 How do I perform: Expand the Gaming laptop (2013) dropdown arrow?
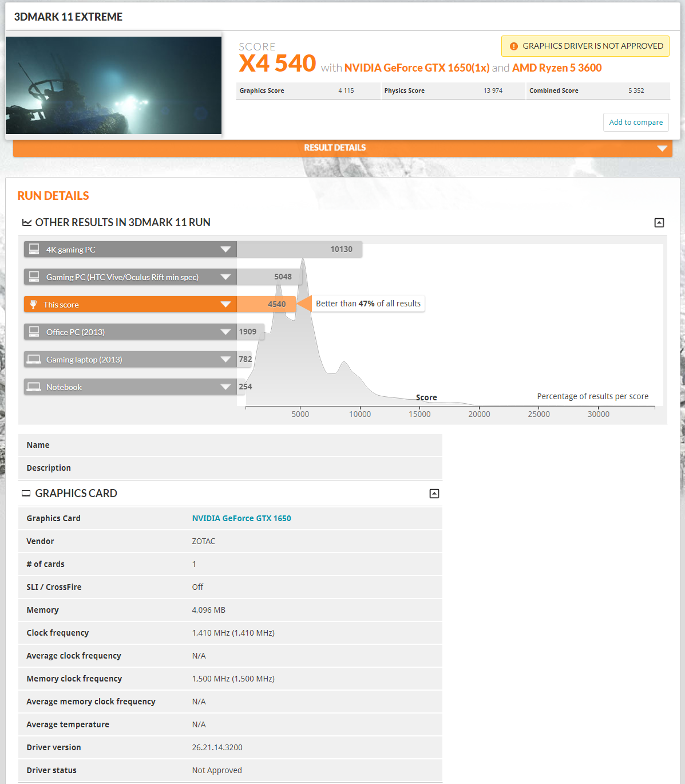tap(225, 360)
